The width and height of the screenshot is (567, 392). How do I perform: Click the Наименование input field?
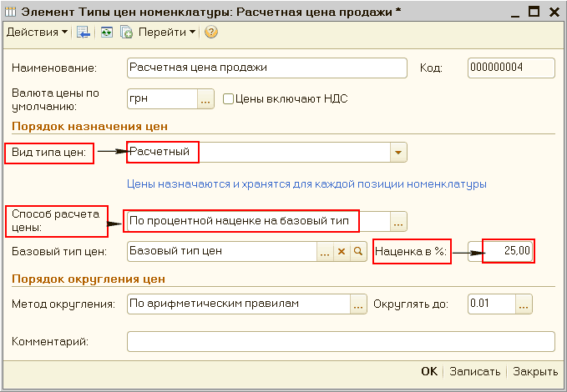[x=266, y=68]
